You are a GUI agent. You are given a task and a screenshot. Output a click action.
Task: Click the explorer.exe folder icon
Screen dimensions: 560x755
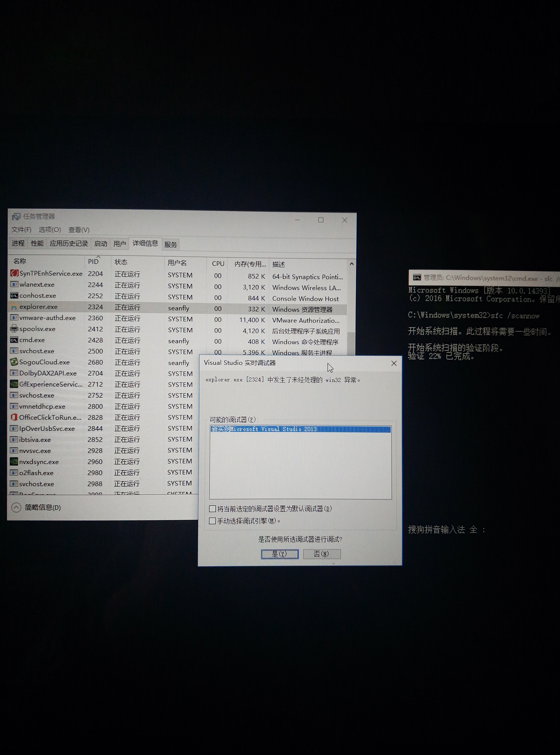14,306
